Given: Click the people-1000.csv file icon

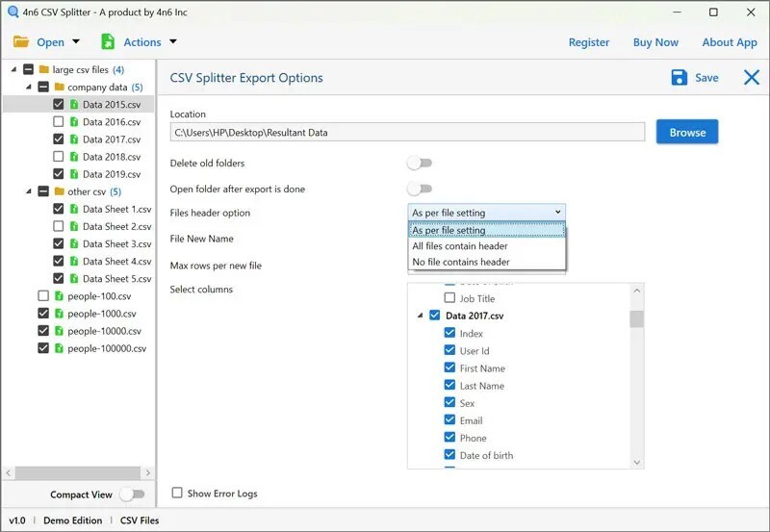Looking at the screenshot, I should [x=59, y=314].
